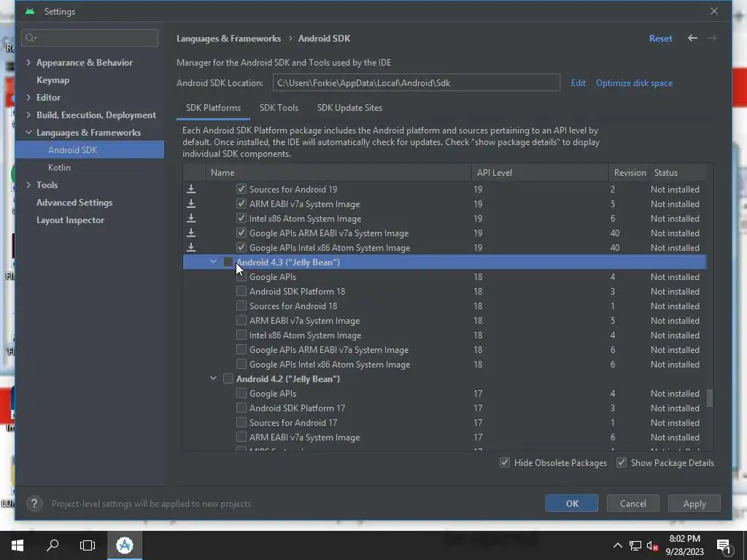Viewport: 747px width, 560px height.
Task: Click the Reset link
Action: pyautogui.click(x=660, y=39)
